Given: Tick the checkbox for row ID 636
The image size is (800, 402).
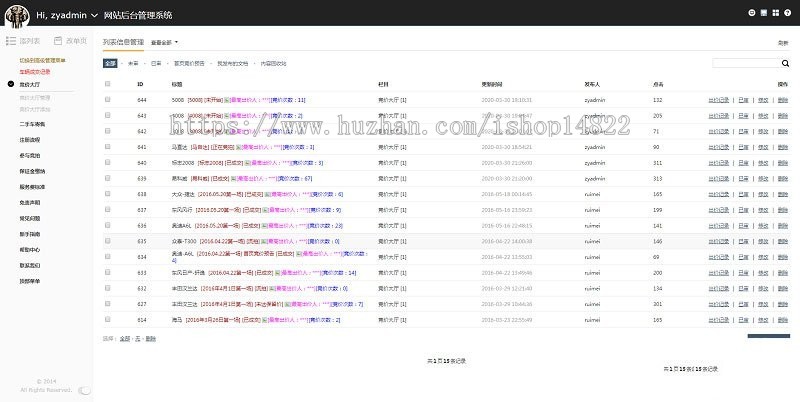Looking at the screenshot, I should (107, 225).
